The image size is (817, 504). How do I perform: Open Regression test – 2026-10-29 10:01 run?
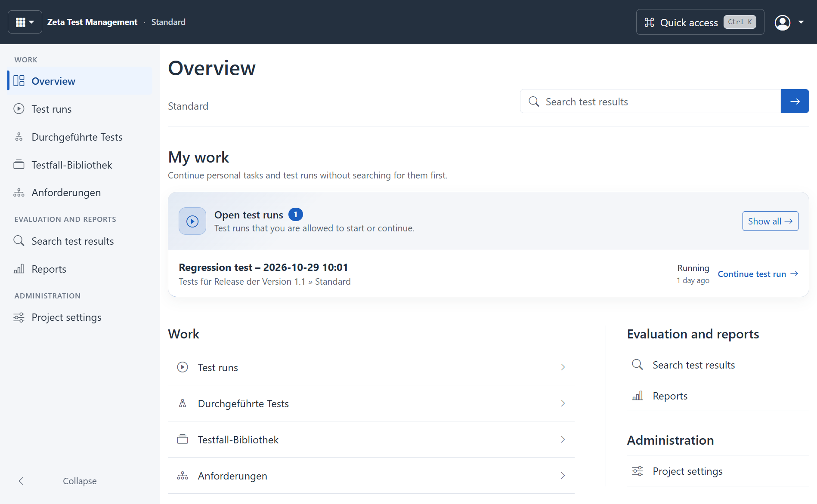click(x=263, y=267)
